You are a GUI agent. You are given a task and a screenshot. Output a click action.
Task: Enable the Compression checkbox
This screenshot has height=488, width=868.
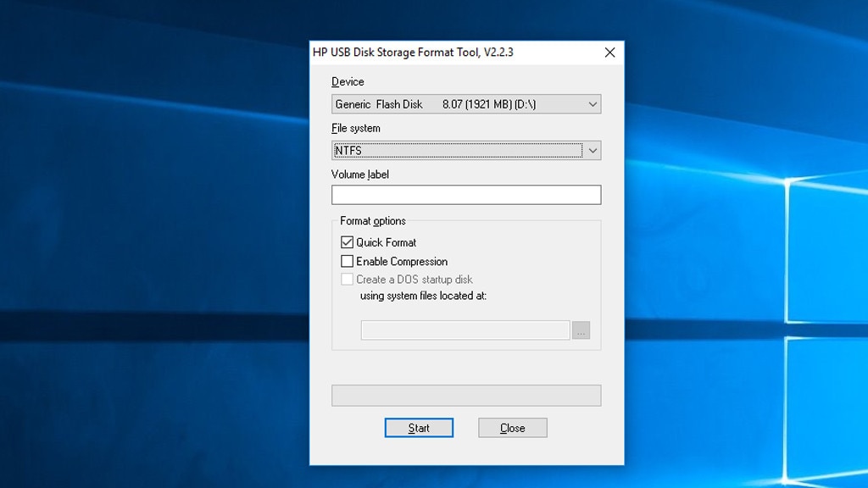pos(347,261)
